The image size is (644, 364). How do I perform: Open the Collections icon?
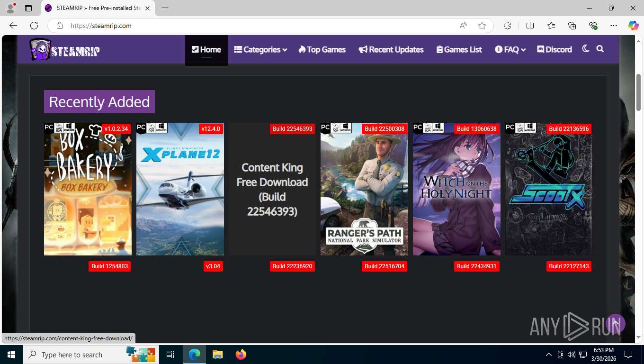coord(572,26)
